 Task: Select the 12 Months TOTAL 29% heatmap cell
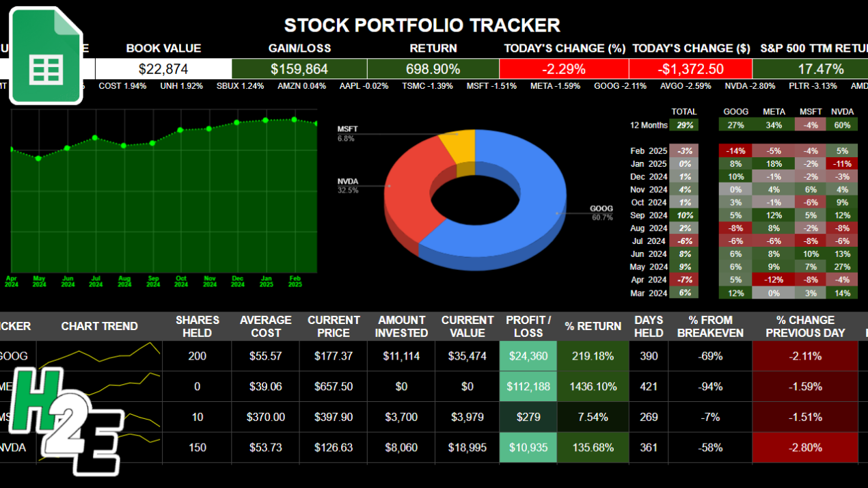684,125
